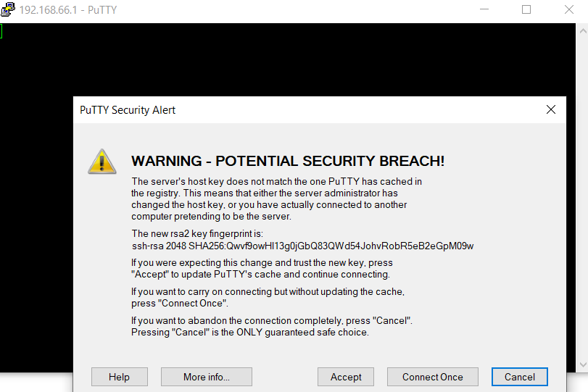Click the black terminal area above the dialog
The image size is (588, 392).
click(x=288, y=60)
